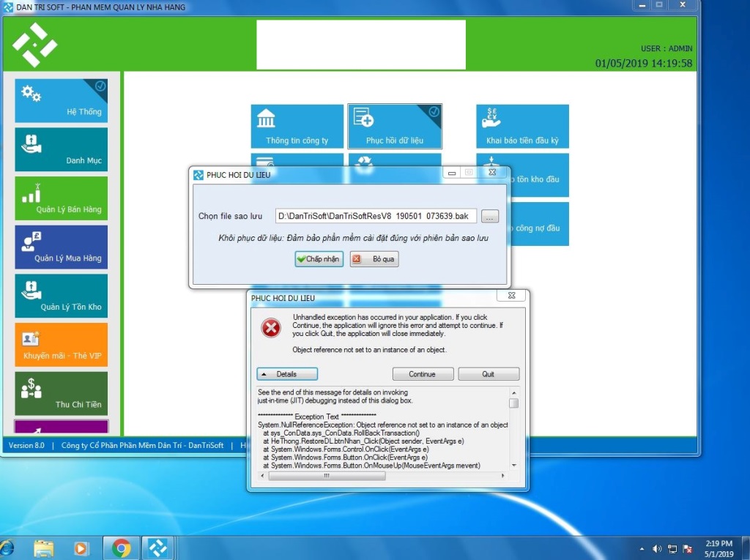Click Chấp nhận to confirm restore
750x560 pixels.
pos(319,258)
